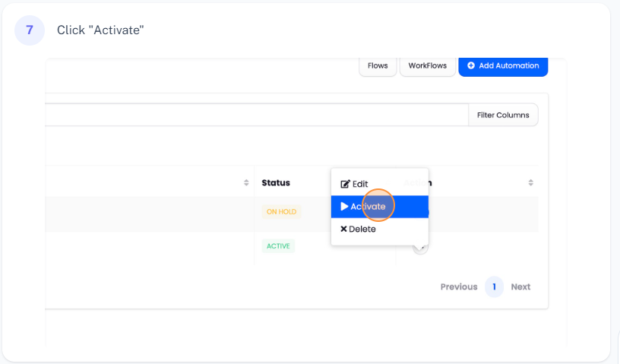The width and height of the screenshot is (620, 364).
Task: Select page 1 in pagination
Action: point(494,287)
